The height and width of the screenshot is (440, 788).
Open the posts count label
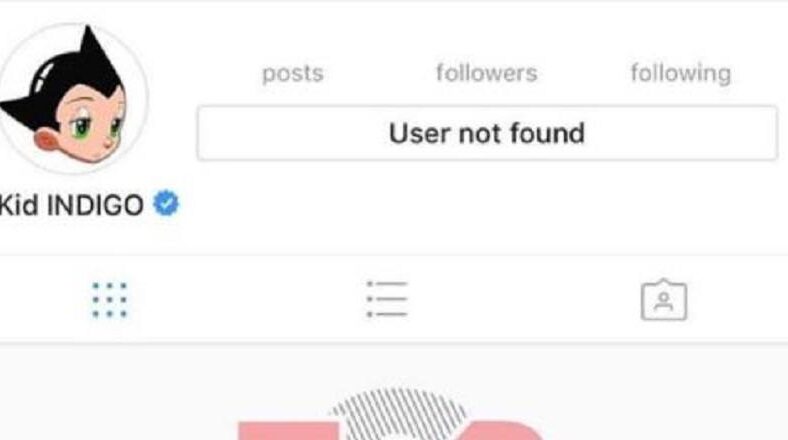292,74
